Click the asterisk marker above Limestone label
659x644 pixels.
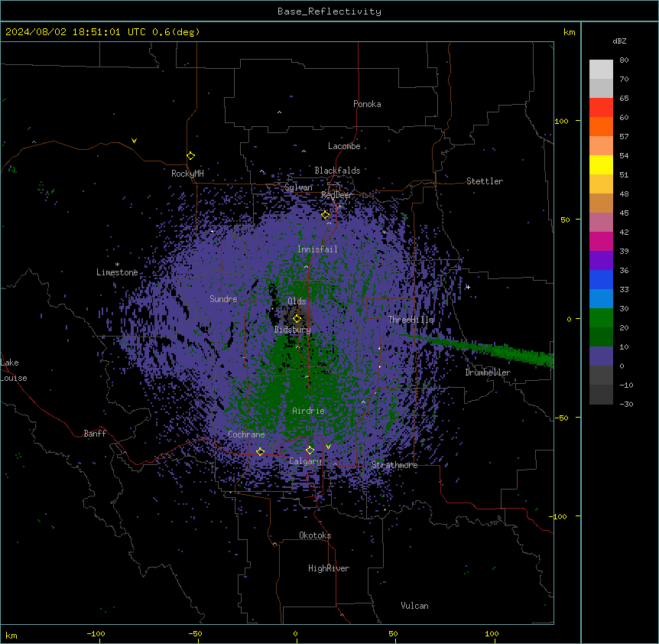point(117,265)
